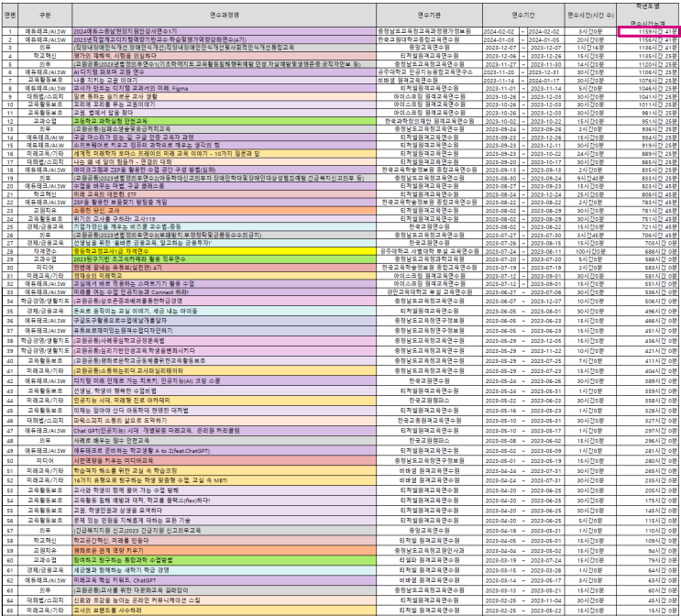Click 'Figma' digital textbook course cell
The width and height of the screenshot is (681, 616).
(224, 88)
